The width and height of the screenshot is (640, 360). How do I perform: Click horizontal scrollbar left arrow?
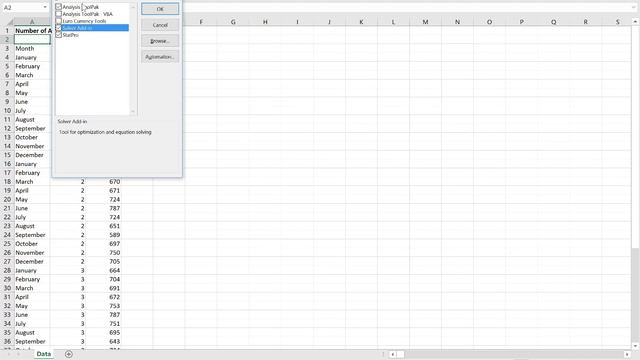coord(393,354)
